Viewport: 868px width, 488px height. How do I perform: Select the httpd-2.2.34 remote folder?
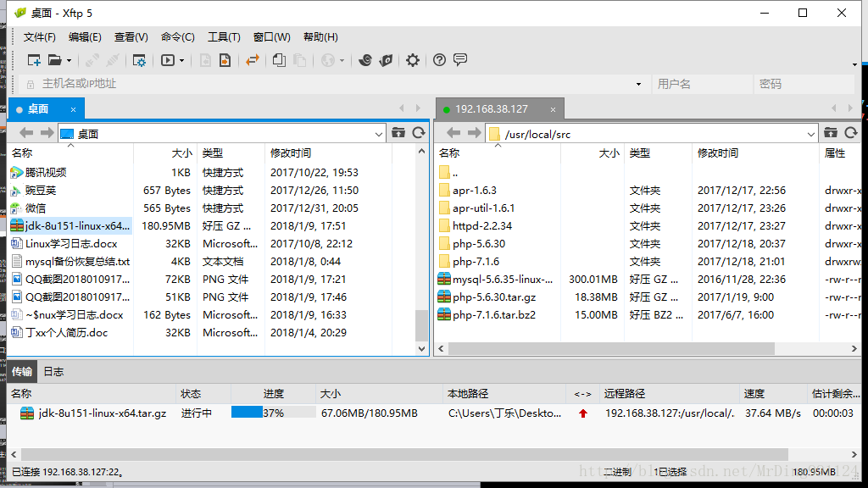pos(476,225)
